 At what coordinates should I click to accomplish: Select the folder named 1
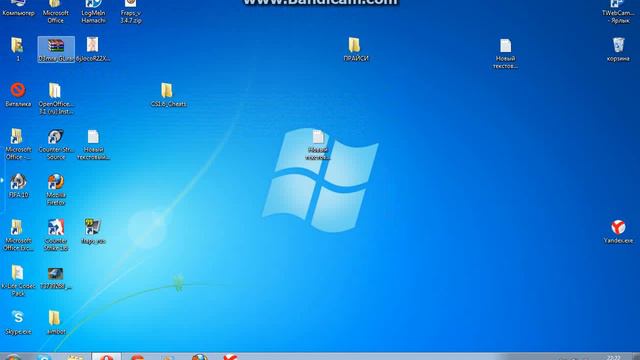(x=17, y=49)
